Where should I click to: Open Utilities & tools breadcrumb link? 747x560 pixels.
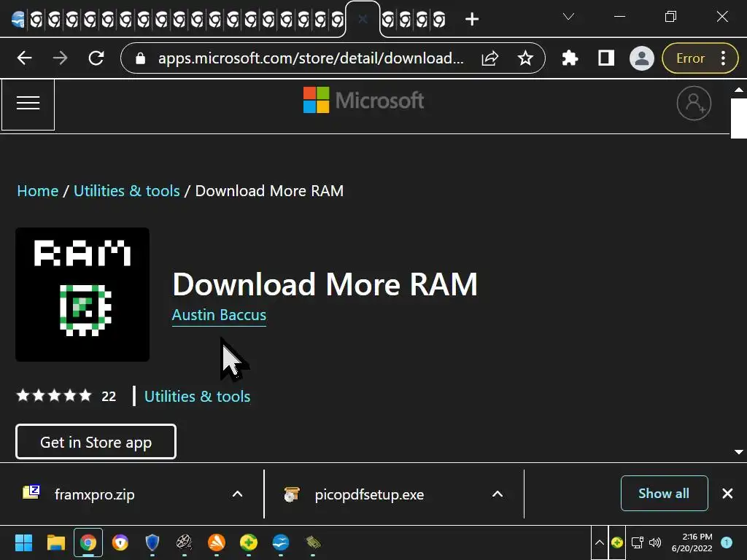tap(127, 191)
